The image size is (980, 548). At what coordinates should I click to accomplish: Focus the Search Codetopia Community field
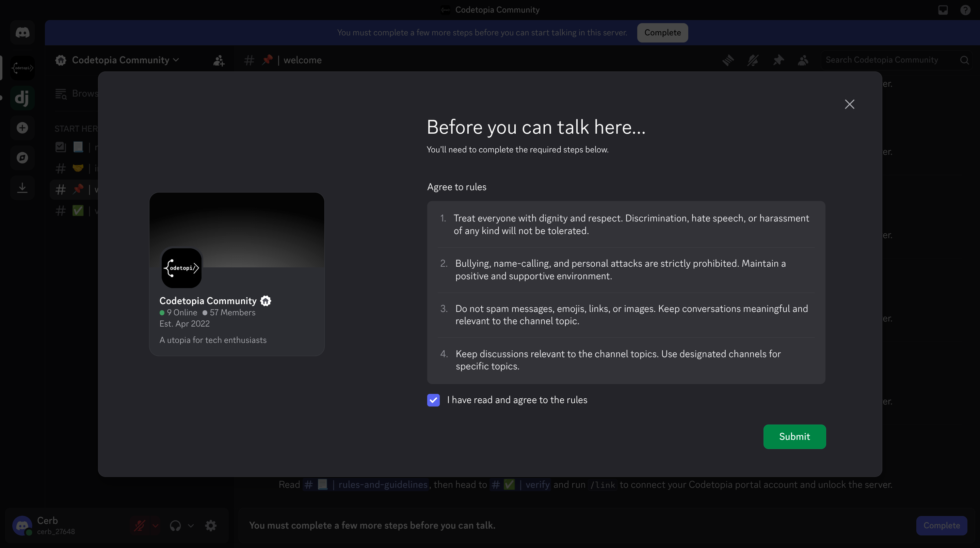[896, 60]
